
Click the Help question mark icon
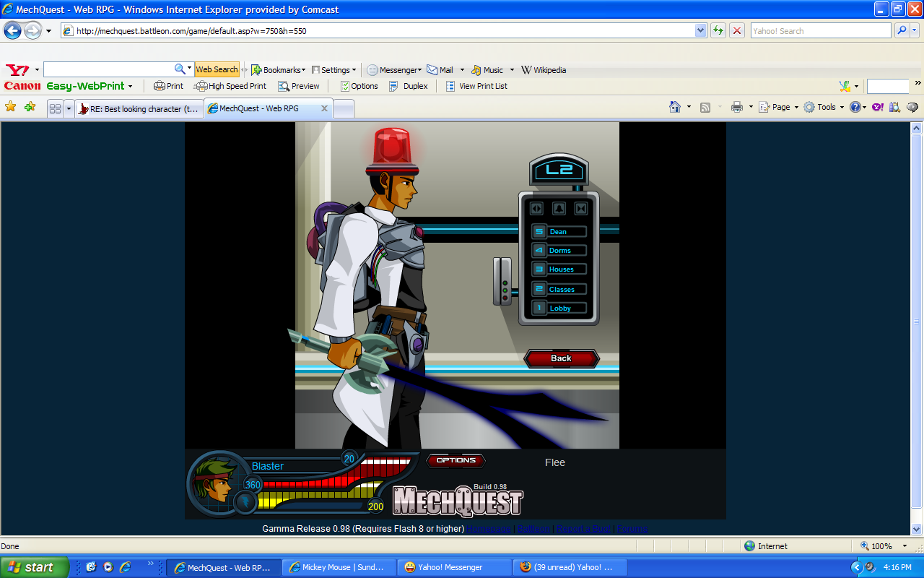[855, 107]
